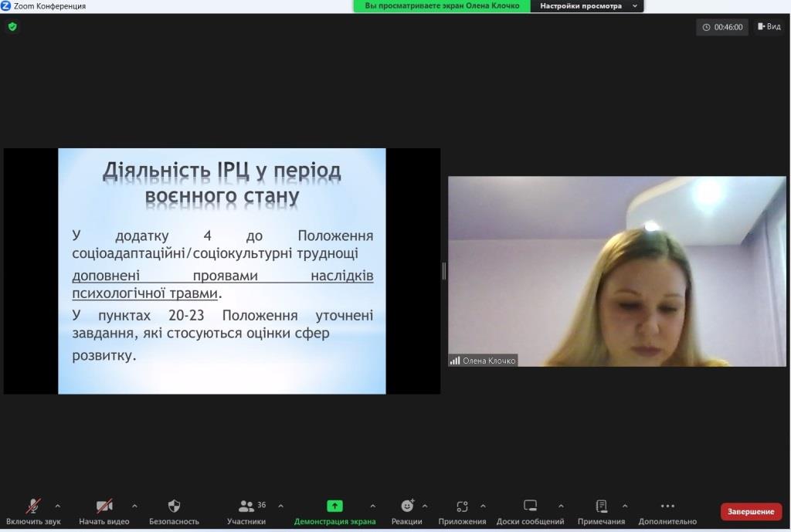Expand reactions options arrow
791x532 pixels.
click(425, 506)
